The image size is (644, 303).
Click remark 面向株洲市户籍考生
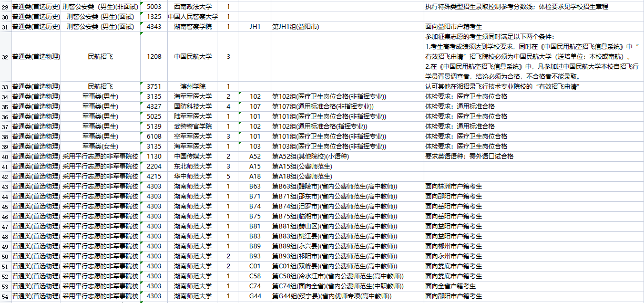coord(534,186)
